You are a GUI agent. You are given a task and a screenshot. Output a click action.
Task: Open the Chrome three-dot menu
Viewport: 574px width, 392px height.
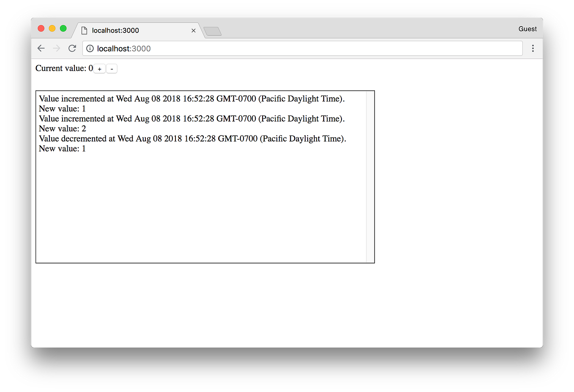pyautogui.click(x=533, y=48)
